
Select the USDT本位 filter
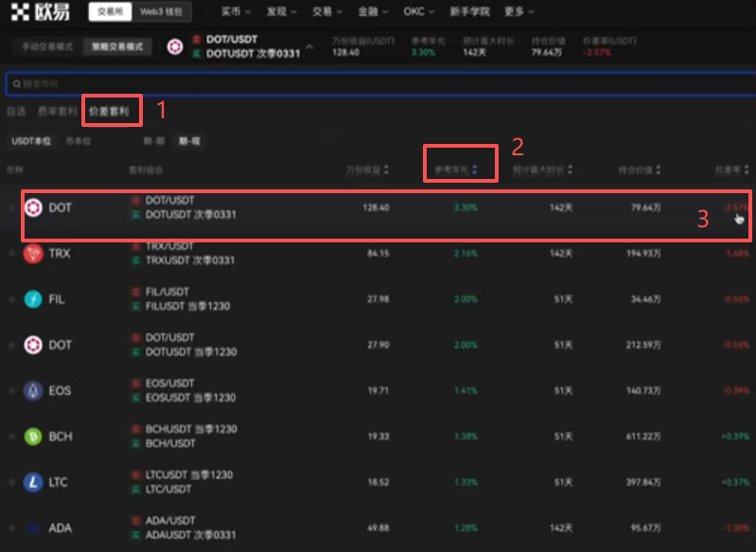[x=31, y=141]
